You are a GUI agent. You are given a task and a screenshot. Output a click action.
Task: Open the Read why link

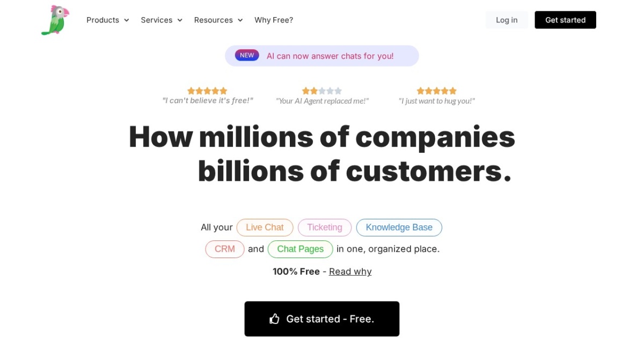click(350, 271)
